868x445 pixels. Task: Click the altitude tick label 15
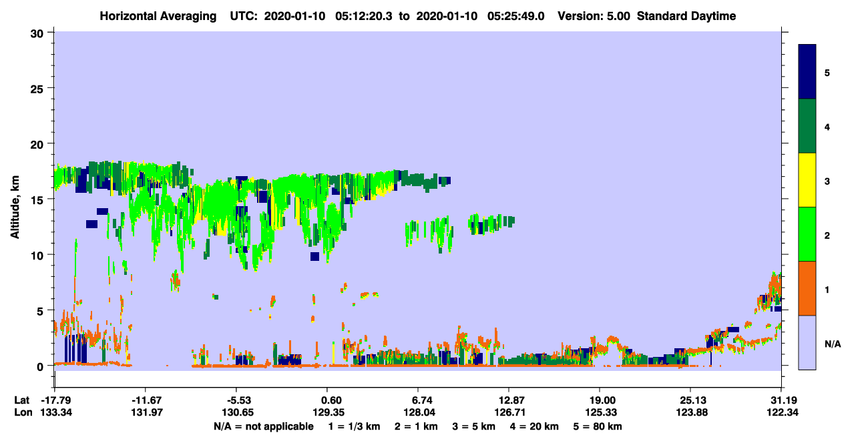pyautogui.click(x=37, y=199)
